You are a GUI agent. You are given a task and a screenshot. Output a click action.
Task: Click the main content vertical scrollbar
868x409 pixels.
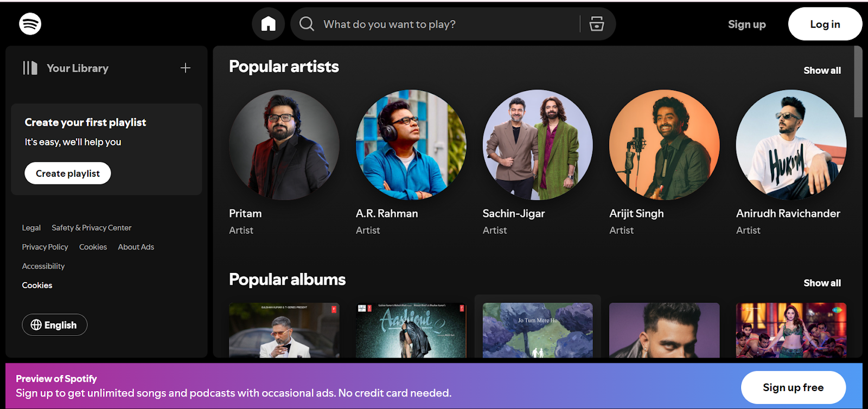pos(858,81)
